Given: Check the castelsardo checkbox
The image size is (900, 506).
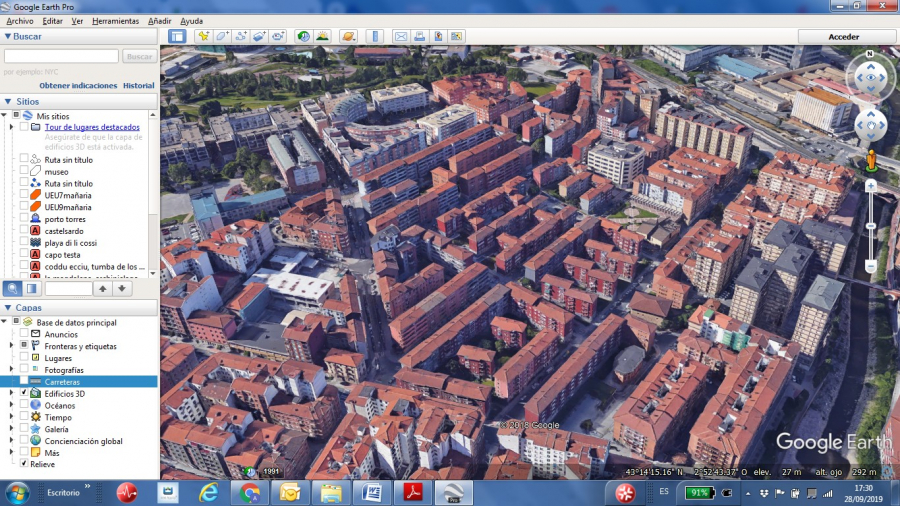Looking at the screenshot, I should 24,231.
